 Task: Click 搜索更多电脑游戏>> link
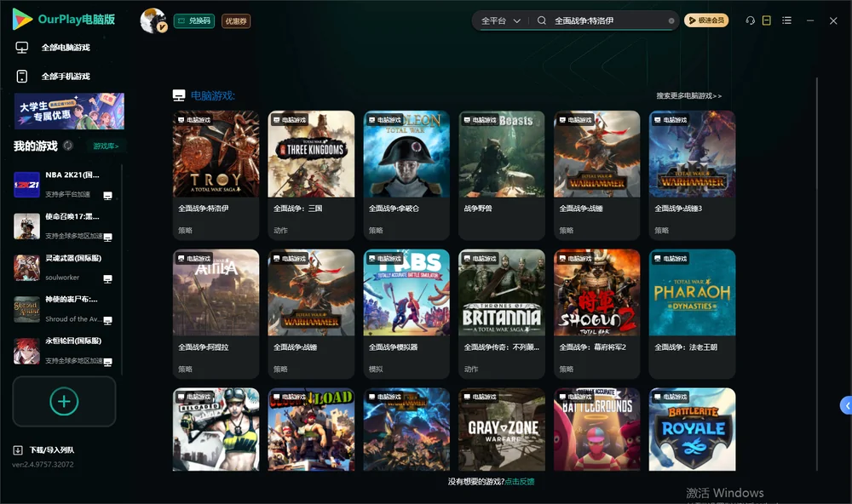688,95
